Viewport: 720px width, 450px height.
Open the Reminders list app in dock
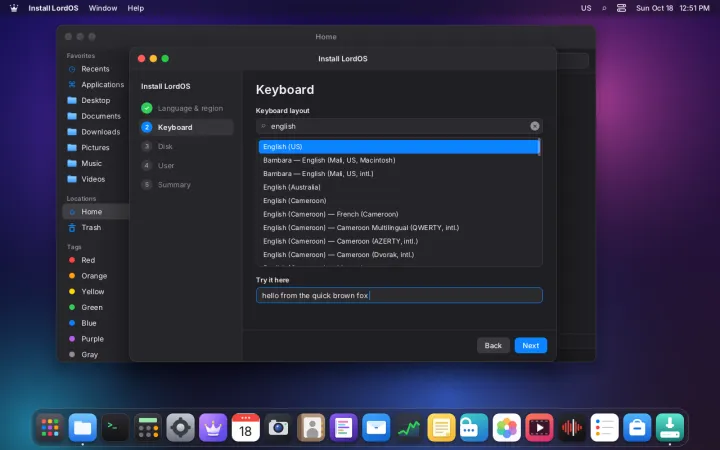pyautogui.click(x=604, y=428)
